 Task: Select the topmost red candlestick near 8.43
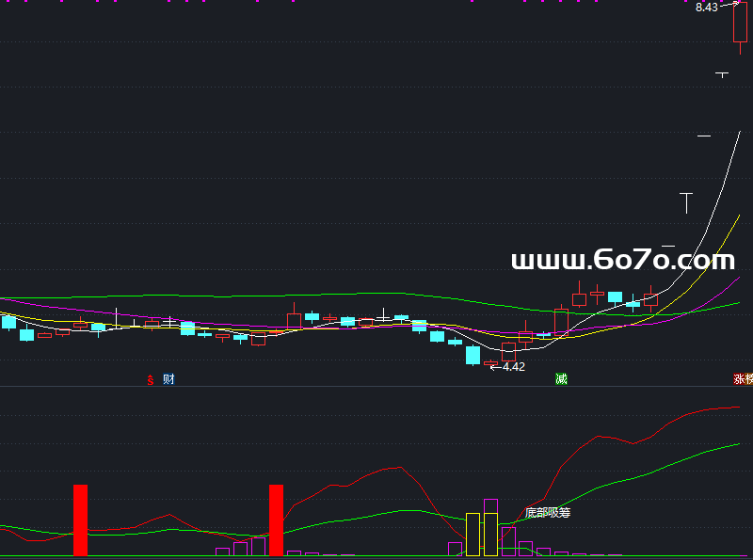point(741,23)
